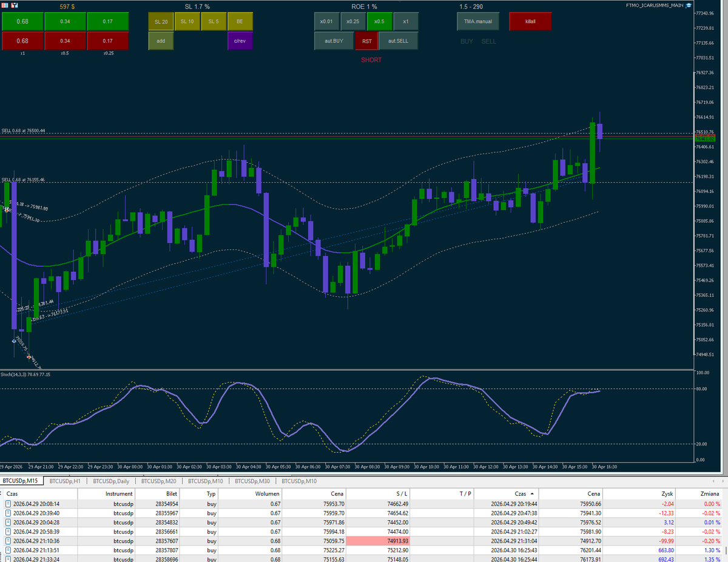Image resolution: width=728 pixels, height=562 pixels.
Task: Click the tick chart icon in top-left corner
Action: pos(5,5)
